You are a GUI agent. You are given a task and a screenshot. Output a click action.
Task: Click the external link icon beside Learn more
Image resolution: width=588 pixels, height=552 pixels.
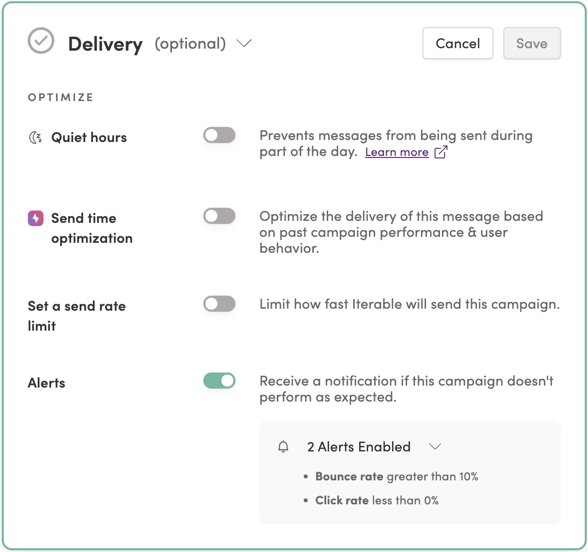[x=441, y=152]
